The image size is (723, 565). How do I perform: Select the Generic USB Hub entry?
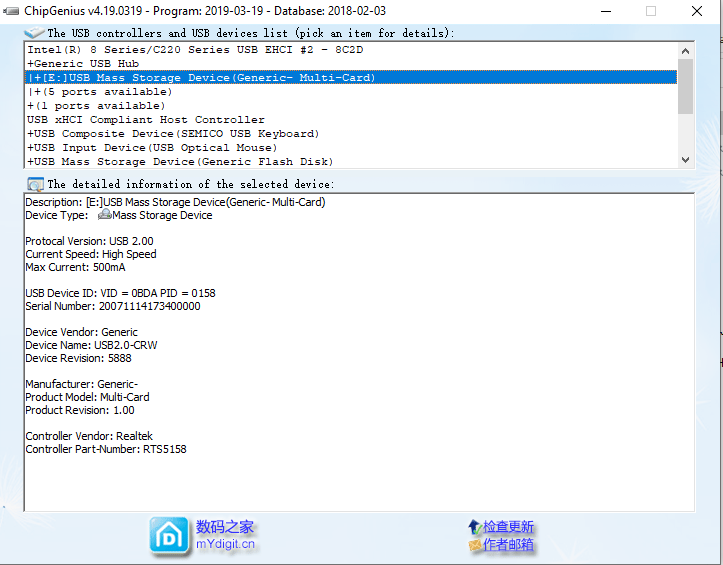(351, 63)
